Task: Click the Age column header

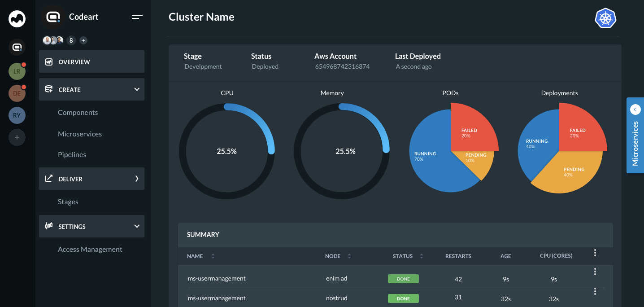Action: 506,256
